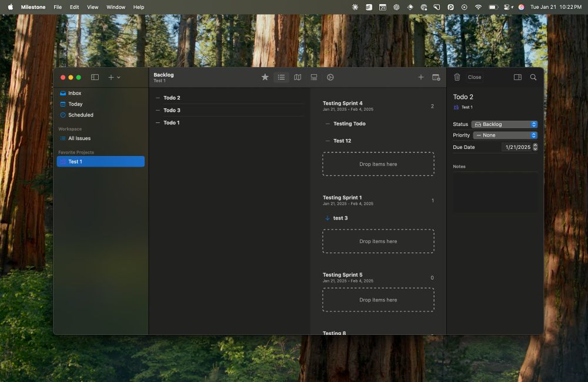Screen dimensions: 588x382
Task: Click the issue count 2 for Testing Sprint 4
Action: [432, 106]
